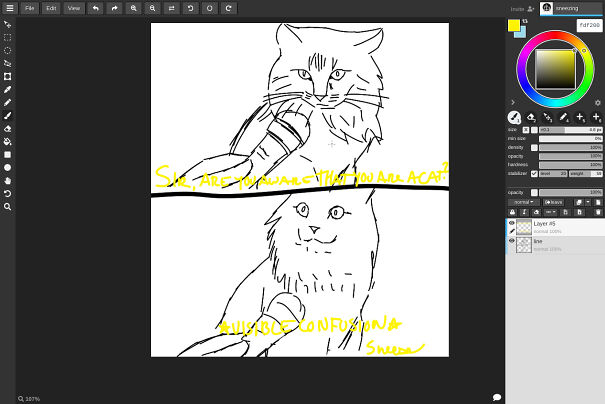Click the undo arrow in top toolbar
605x404 pixels.
(x=96, y=8)
